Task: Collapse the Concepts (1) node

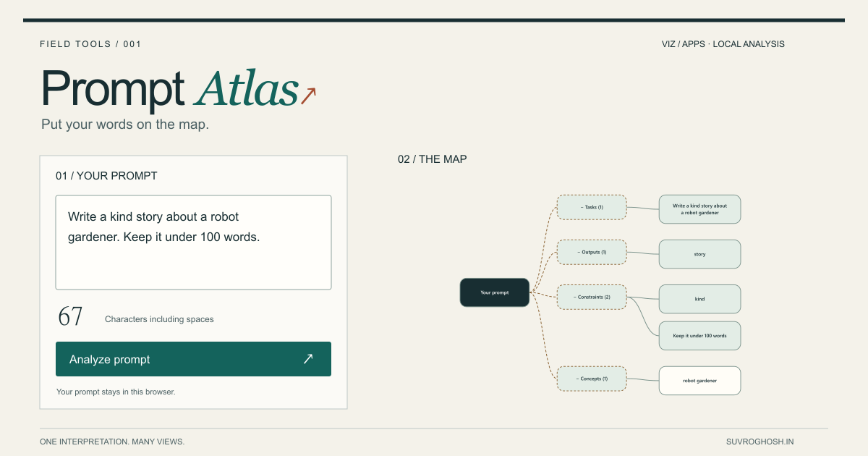Action: click(x=592, y=379)
